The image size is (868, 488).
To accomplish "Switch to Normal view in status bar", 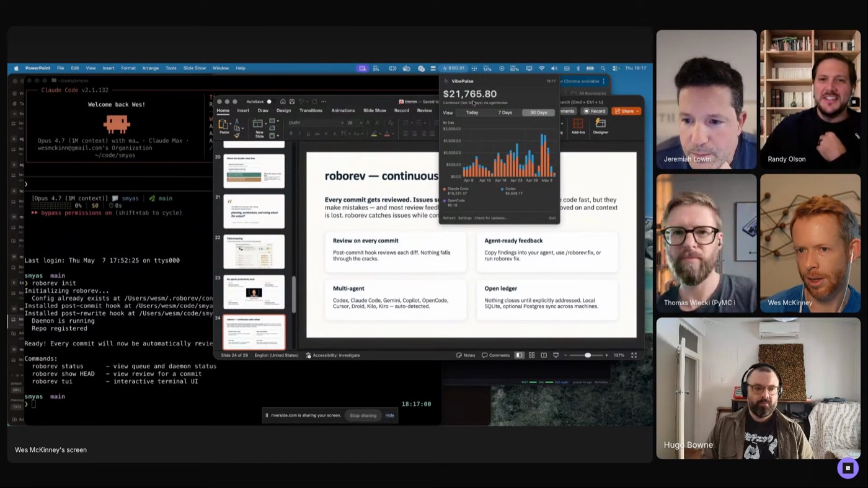I will point(520,355).
